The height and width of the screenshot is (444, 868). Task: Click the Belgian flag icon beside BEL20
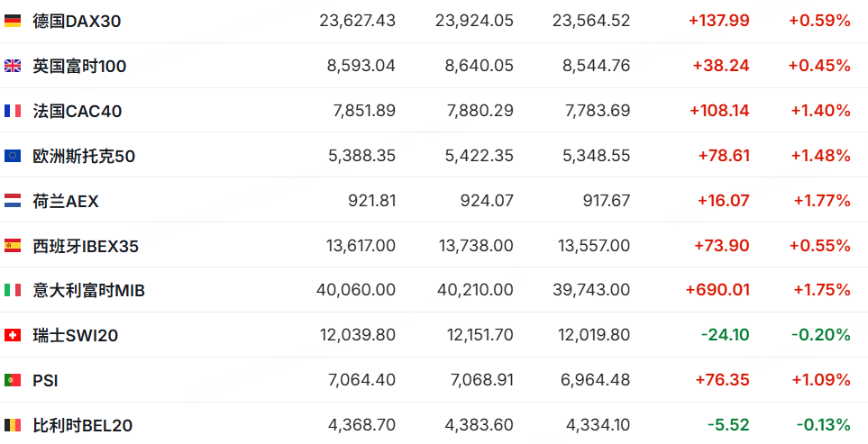pyautogui.click(x=13, y=425)
